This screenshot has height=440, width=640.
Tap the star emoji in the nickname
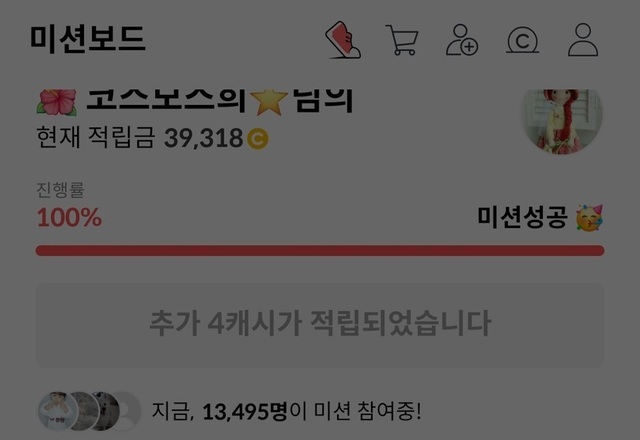point(269,102)
